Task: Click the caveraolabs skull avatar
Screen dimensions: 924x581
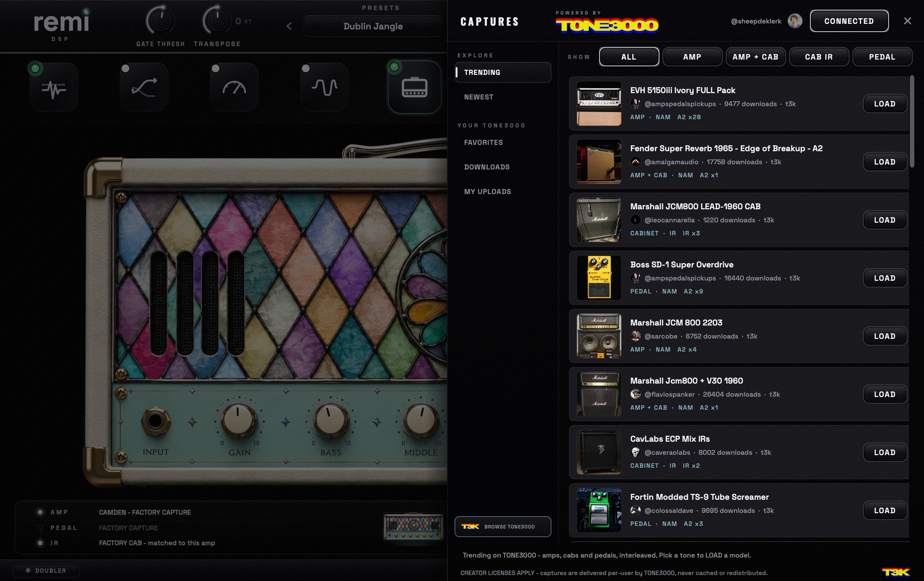Action: (x=636, y=452)
